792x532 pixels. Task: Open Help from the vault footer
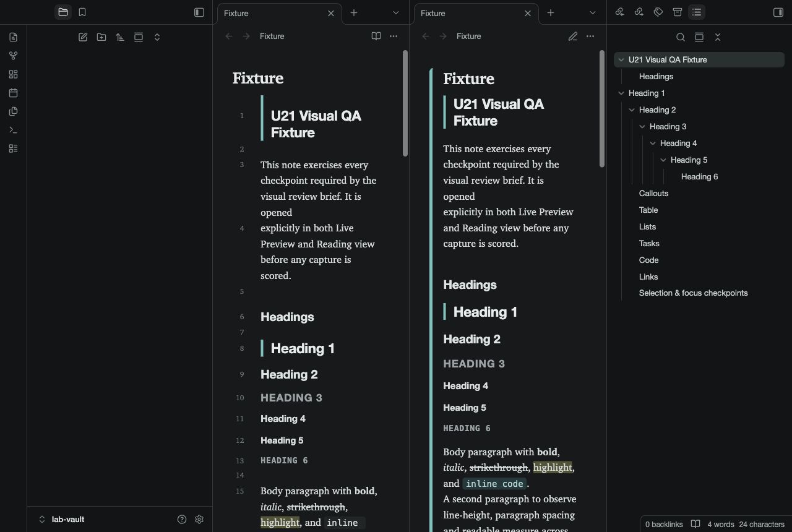(182, 520)
